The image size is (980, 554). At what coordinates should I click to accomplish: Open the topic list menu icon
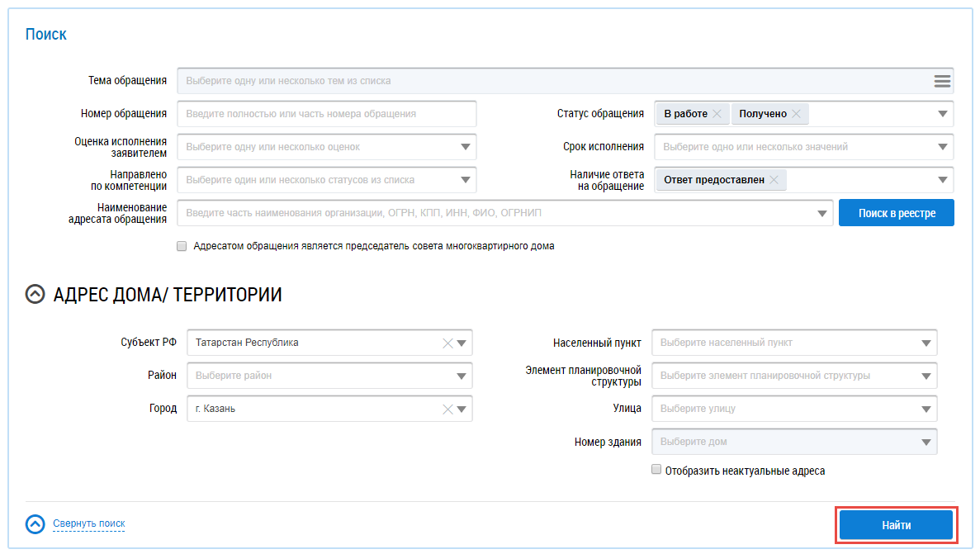click(x=942, y=81)
